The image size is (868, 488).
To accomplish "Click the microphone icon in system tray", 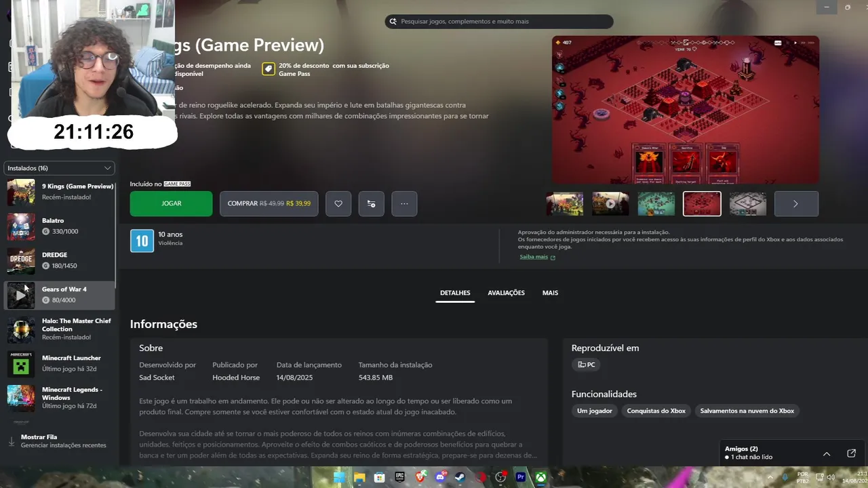I will click(x=785, y=477).
